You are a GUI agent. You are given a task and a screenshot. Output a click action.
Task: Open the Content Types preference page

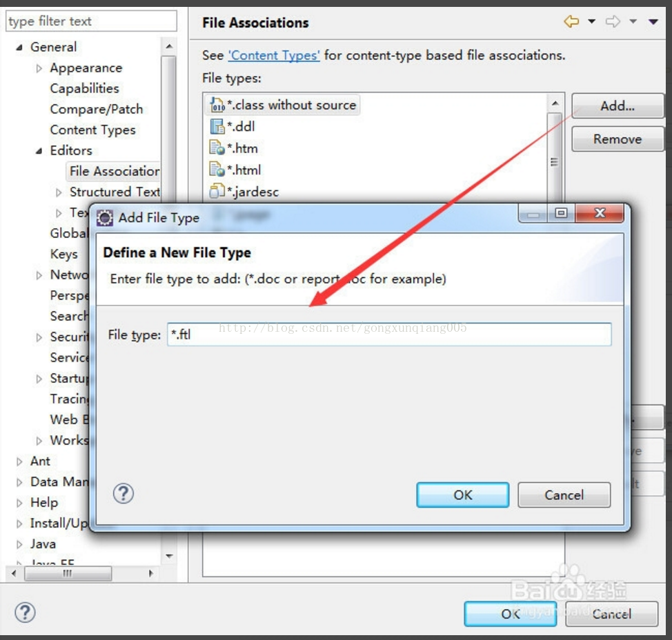click(92, 130)
